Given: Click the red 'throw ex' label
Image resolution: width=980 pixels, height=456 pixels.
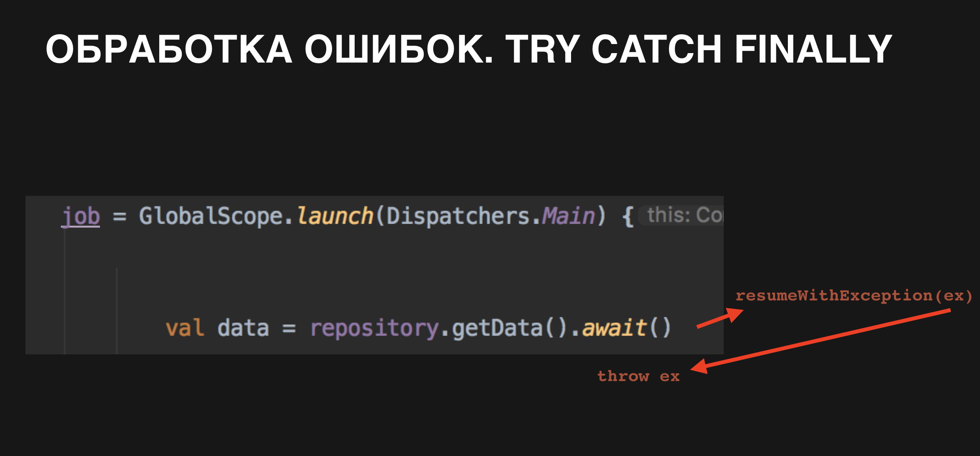Looking at the screenshot, I should 639,376.
